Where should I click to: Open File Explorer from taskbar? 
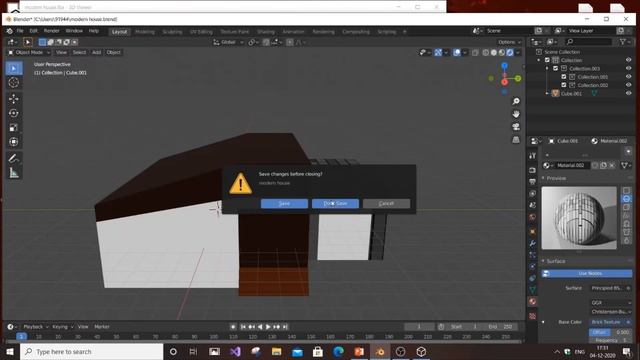[276, 351]
